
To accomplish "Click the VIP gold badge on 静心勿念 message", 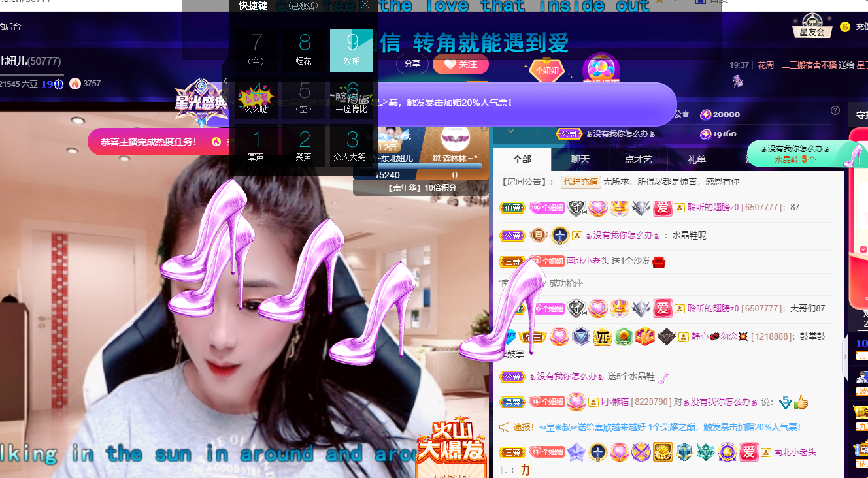I will pos(602,337).
